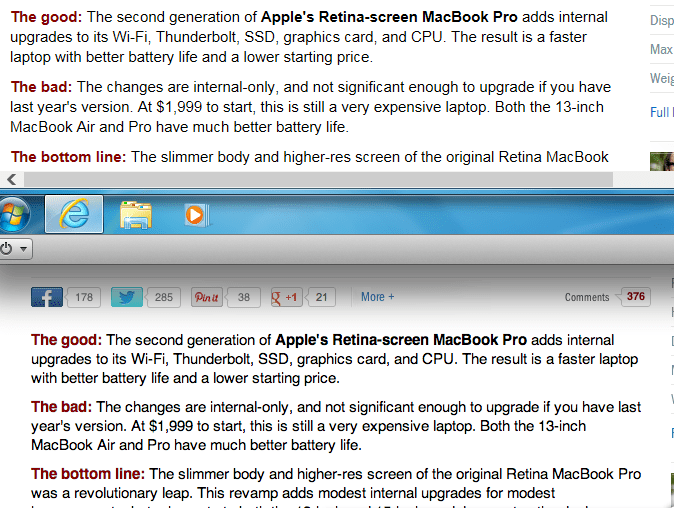
Task: Pin the article with Pin it button
Action: click(x=207, y=297)
